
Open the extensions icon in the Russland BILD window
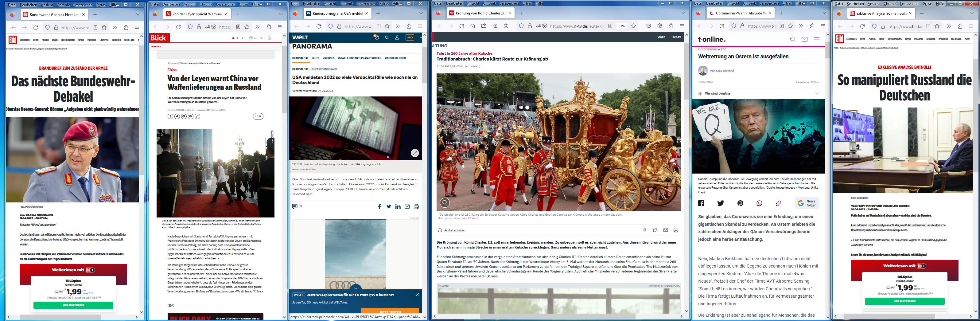pyautogui.click(x=960, y=27)
